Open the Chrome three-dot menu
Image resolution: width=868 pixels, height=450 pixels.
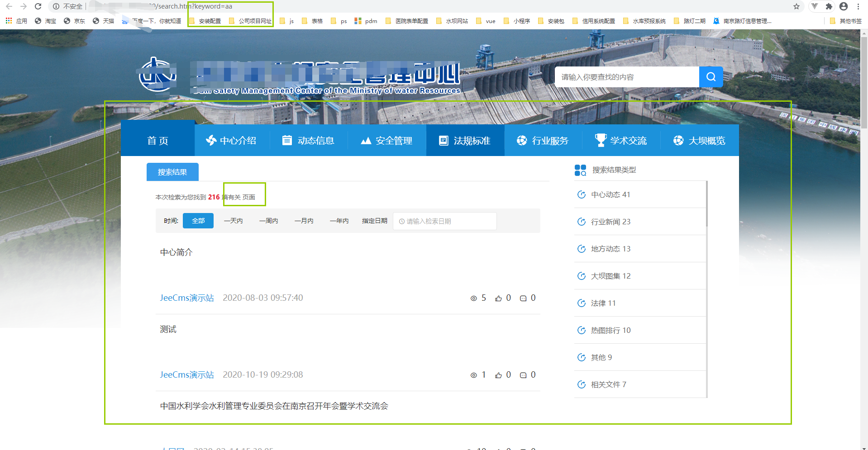pyautogui.click(x=858, y=6)
